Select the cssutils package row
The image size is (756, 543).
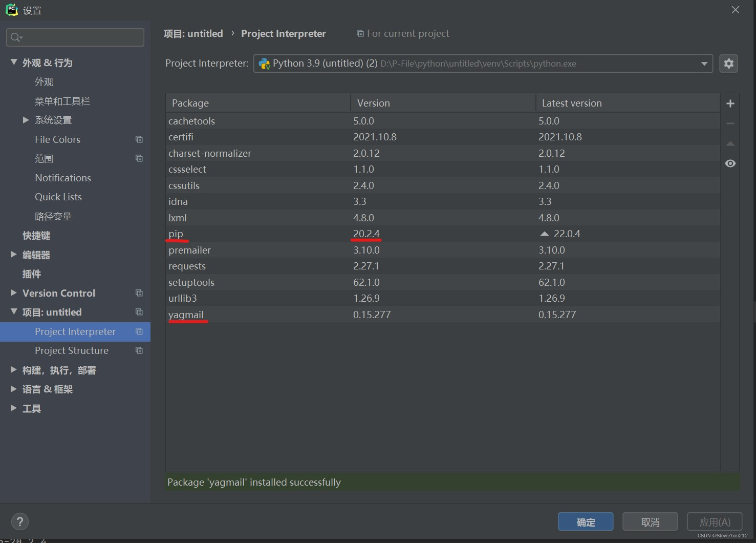click(443, 185)
